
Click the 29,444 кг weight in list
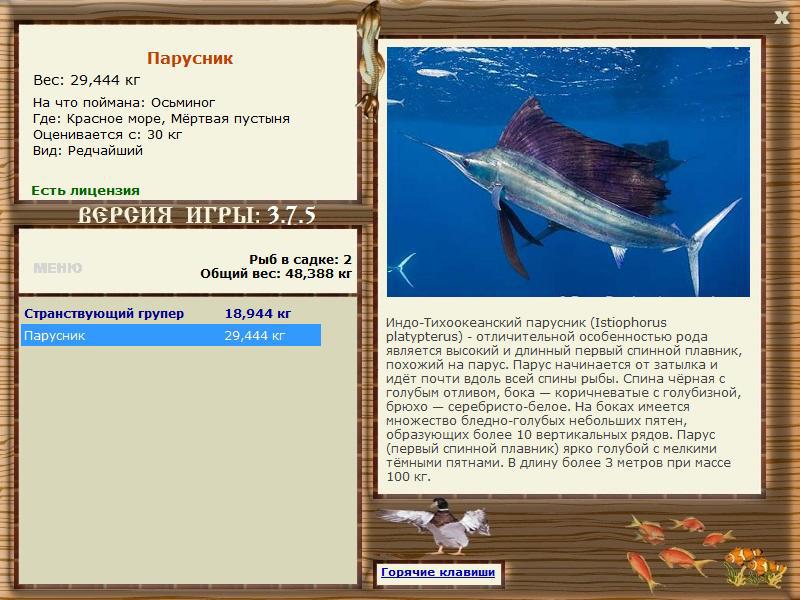coord(255,336)
